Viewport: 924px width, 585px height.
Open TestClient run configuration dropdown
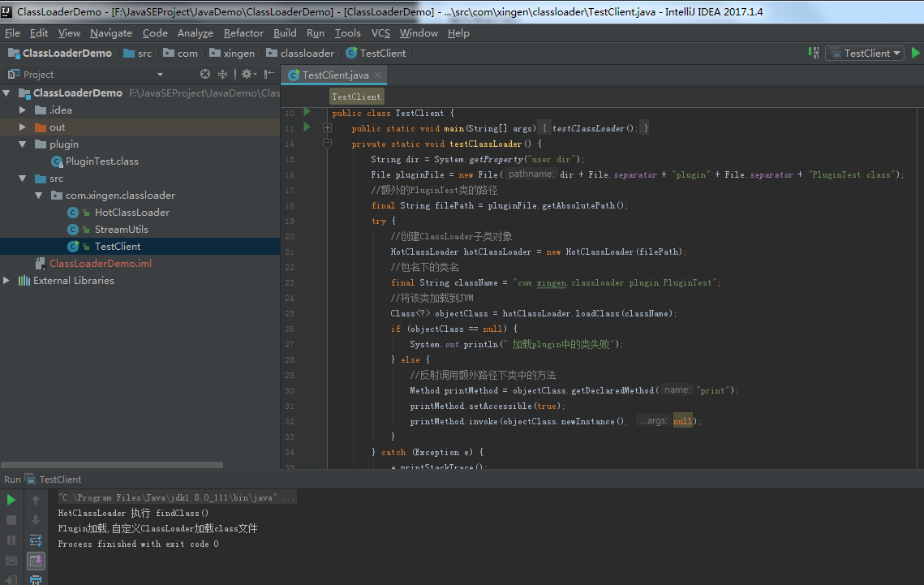865,53
